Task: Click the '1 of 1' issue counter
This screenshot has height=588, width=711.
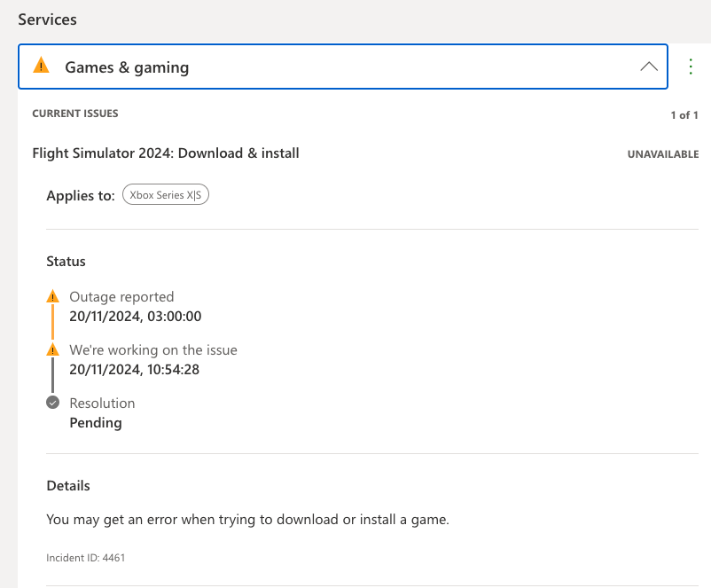Action: 684,115
